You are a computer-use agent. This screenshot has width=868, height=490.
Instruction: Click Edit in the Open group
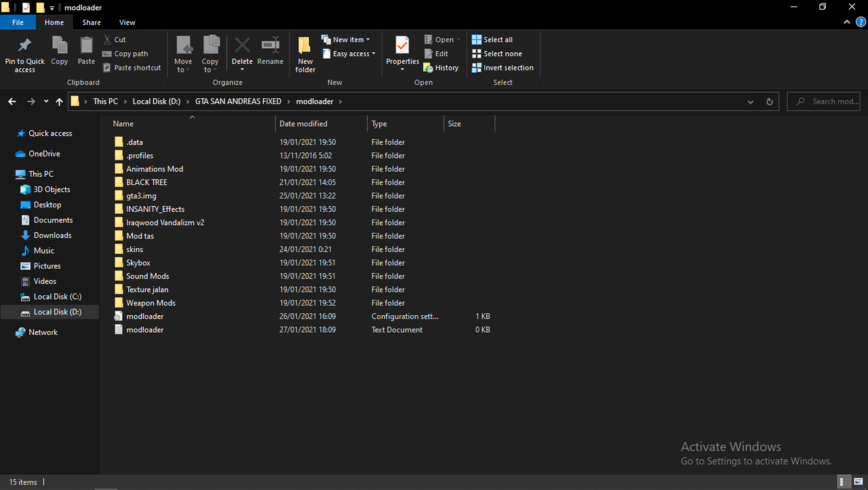pos(435,54)
